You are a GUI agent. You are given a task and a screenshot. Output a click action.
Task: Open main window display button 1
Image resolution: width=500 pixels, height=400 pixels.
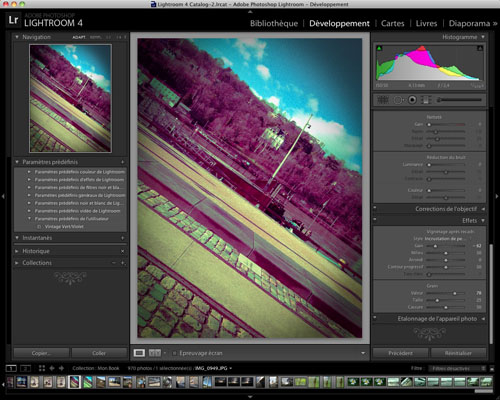[x=11, y=368]
